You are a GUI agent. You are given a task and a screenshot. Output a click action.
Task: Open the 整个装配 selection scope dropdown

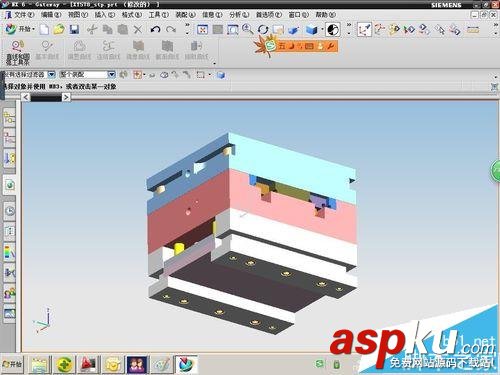coord(112,75)
